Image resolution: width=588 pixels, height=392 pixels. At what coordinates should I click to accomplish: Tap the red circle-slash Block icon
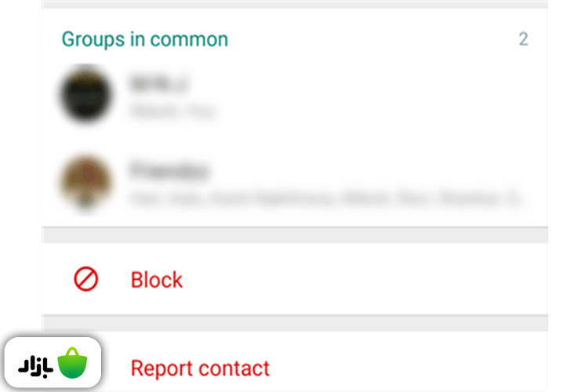pos(86,279)
